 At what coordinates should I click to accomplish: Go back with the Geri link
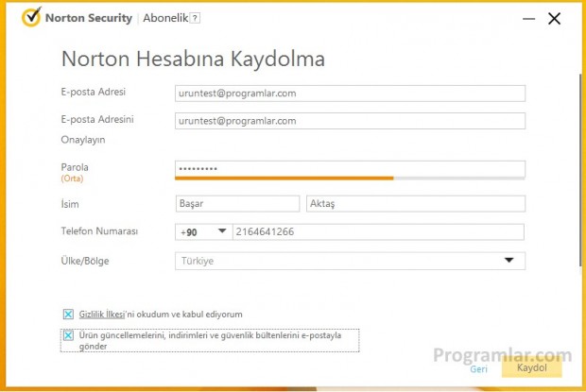(479, 368)
